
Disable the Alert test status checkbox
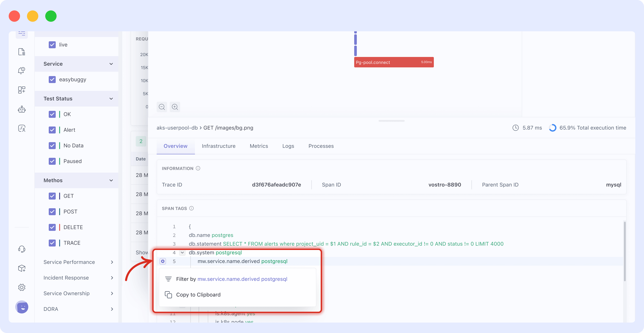(x=52, y=130)
